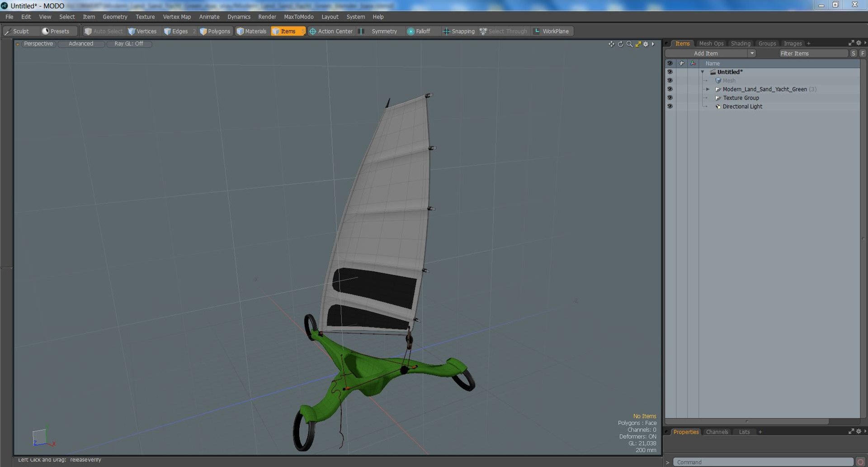The height and width of the screenshot is (467, 868).
Task: Add new tab next to Images
Action: 809,43
